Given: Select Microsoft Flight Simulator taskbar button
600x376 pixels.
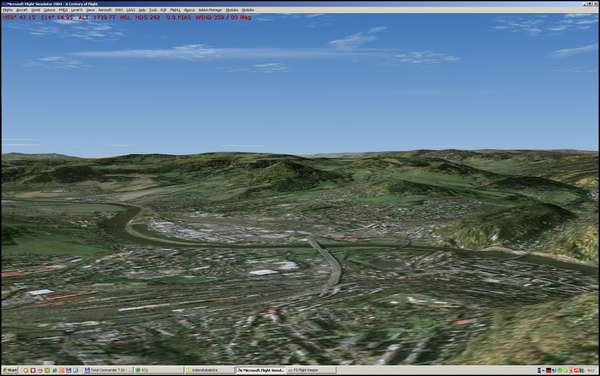Looking at the screenshot, I should (260, 370).
